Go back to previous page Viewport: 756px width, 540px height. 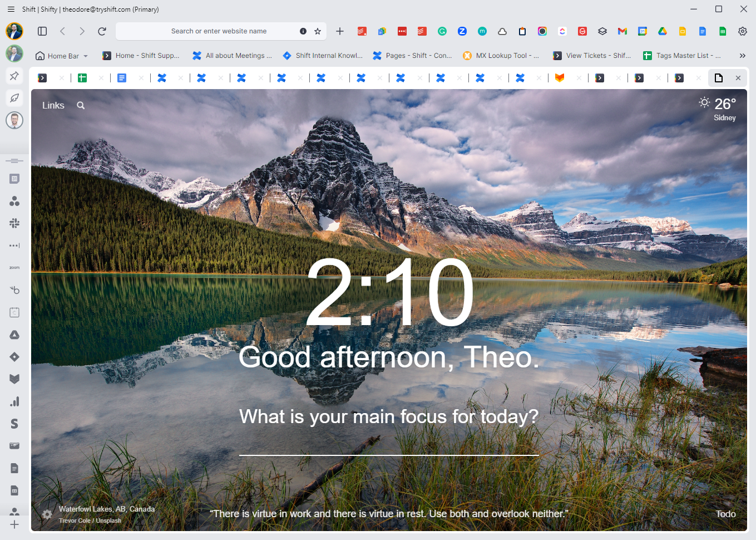(62, 31)
